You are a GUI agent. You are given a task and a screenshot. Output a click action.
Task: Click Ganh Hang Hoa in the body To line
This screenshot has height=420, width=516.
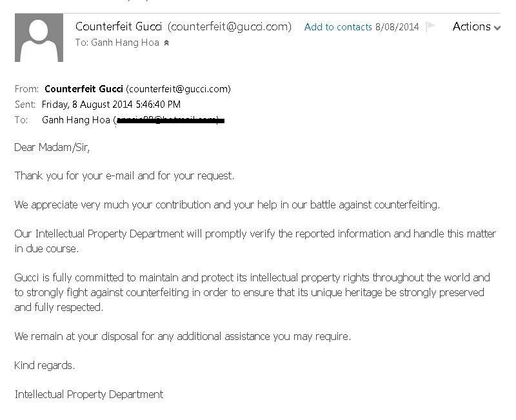pos(75,120)
